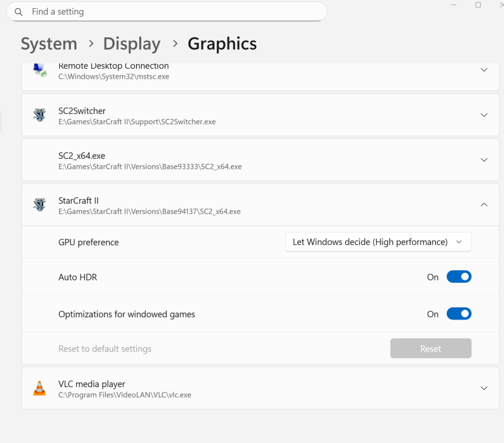
Task: Click the Reset button
Action: (431, 348)
